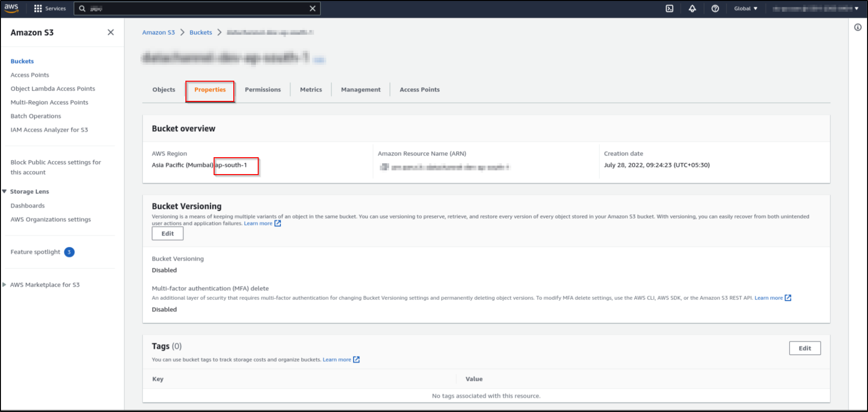Open the Management tab
868x412 pixels.
coord(361,90)
